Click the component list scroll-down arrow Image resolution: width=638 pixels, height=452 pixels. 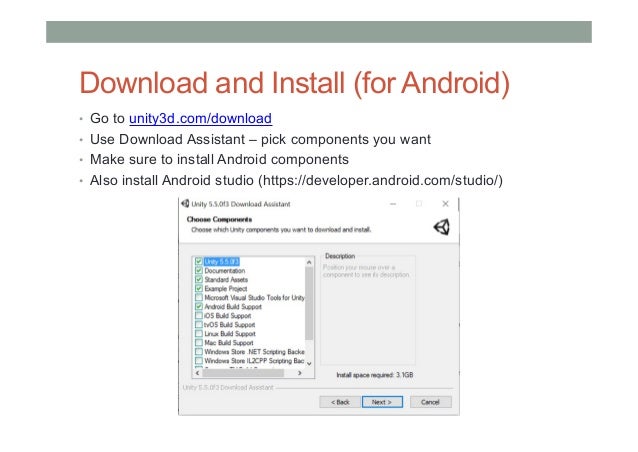pyautogui.click(x=309, y=363)
